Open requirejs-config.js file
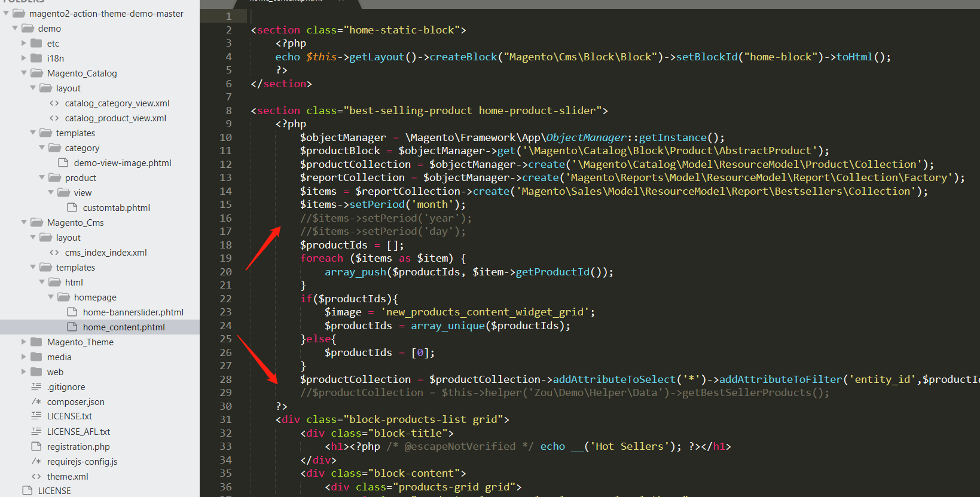 83,461
